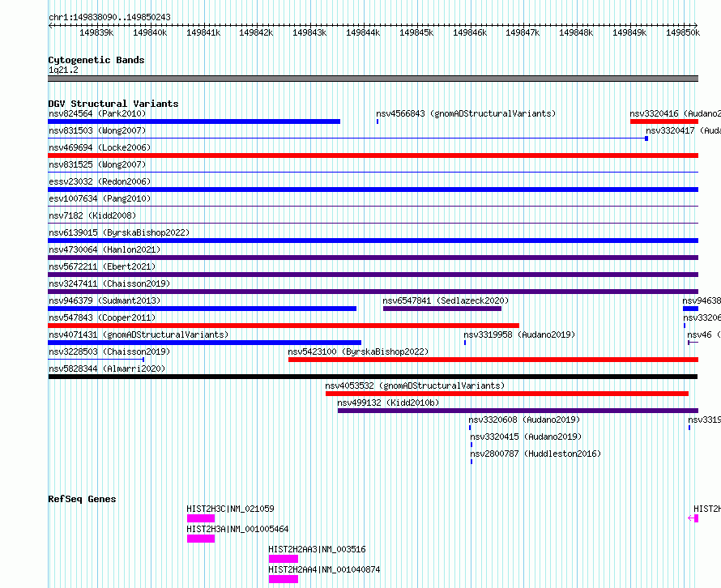This screenshot has height=588, width=721.
Task: Select the purple nsv6547841 variant bar
Action: point(442,309)
